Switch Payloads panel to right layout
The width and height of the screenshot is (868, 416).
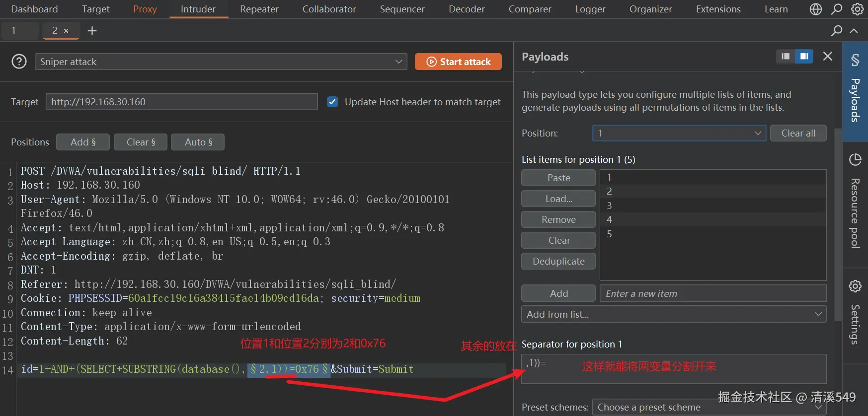(804, 57)
